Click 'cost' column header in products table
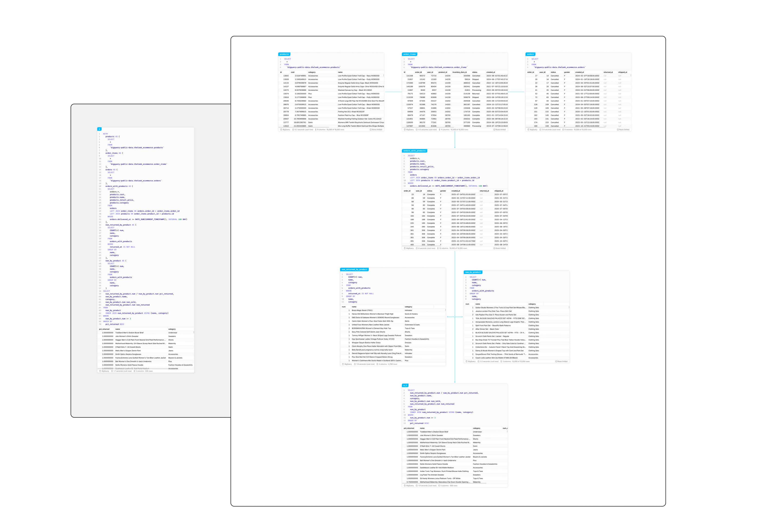This screenshot has width=784, height=532. point(293,72)
